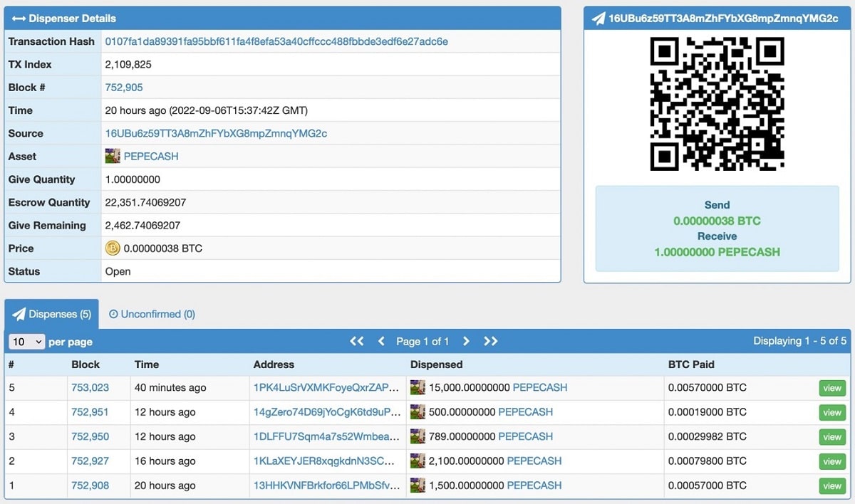Click PEPECASH icon in the 500.00000000 row
The width and height of the screenshot is (855, 504).
point(418,411)
